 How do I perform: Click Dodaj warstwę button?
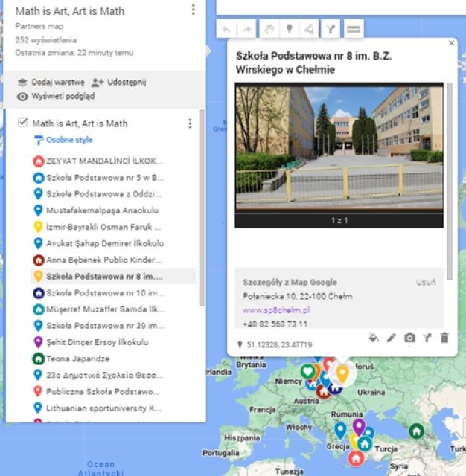(x=51, y=82)
